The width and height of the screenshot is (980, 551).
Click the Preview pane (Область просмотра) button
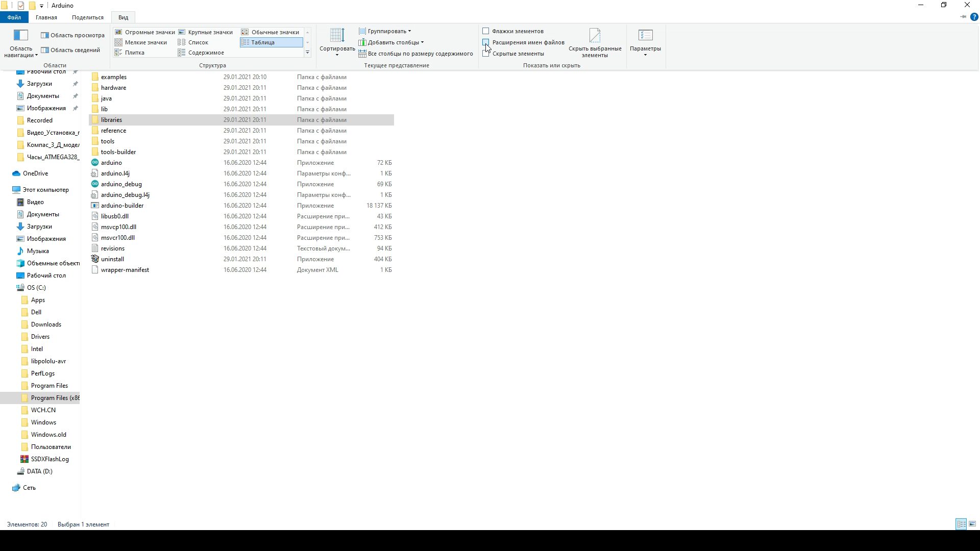click(72, 35)
